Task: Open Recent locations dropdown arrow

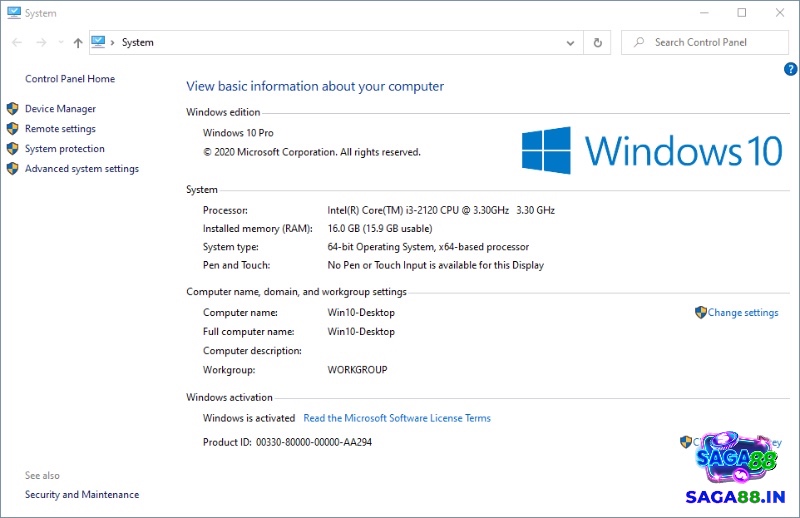Action: coord(61,43)
